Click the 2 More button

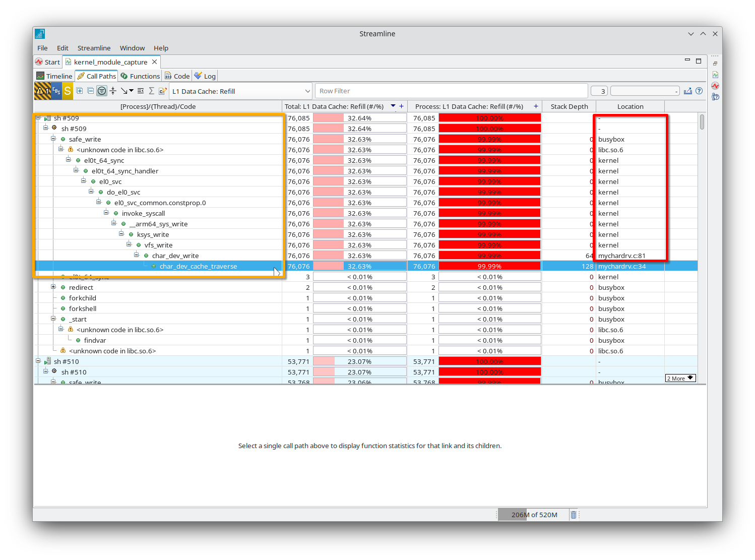point(680,378)
